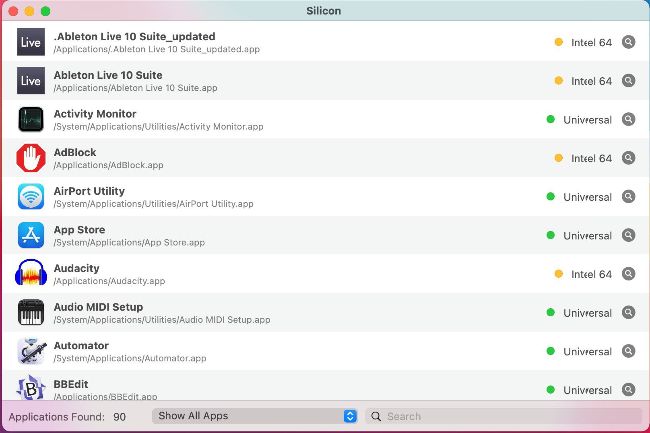Click the green Universal indicator for Automator
The width and height of the screenshot is (650, 433).
550,351
